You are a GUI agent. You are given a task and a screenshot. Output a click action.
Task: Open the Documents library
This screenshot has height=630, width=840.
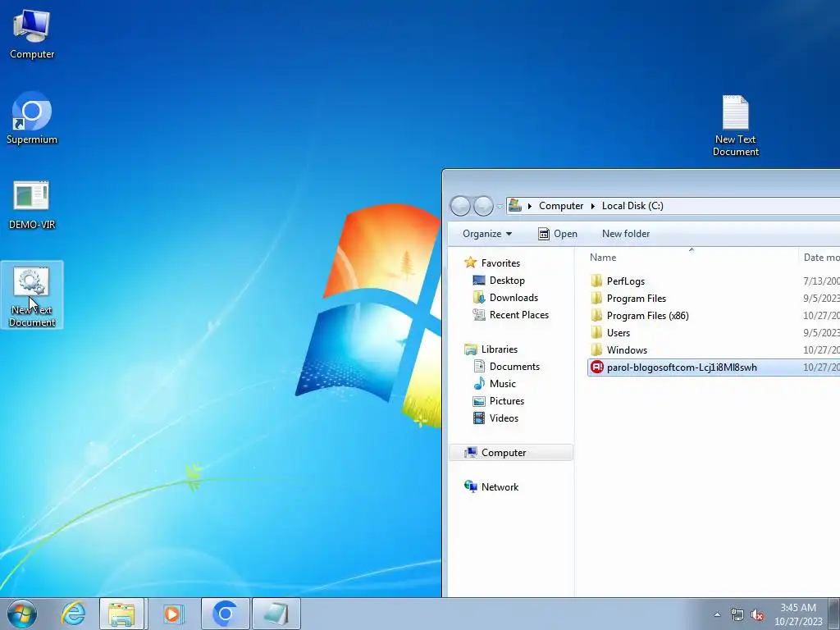coord(514,367)
